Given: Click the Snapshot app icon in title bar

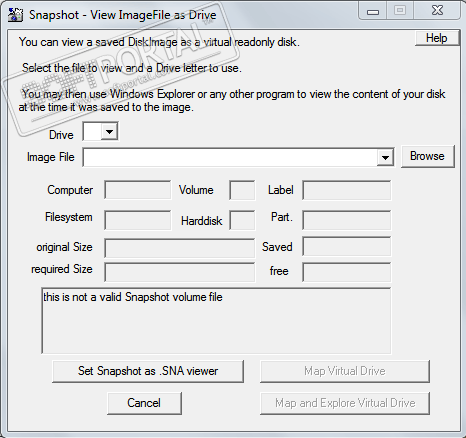Looking at the screenshot, I should click(15, 15).
